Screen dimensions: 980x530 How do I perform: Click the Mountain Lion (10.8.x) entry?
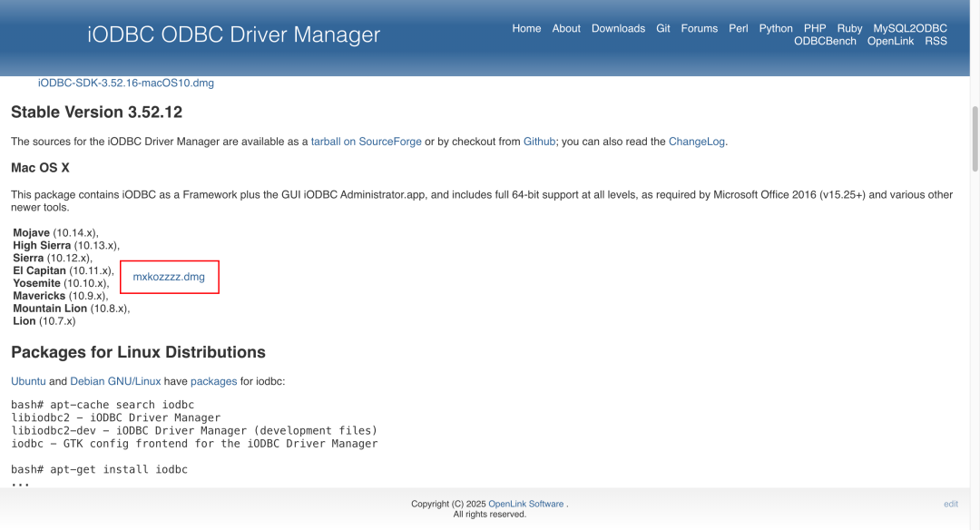(72, 309)
